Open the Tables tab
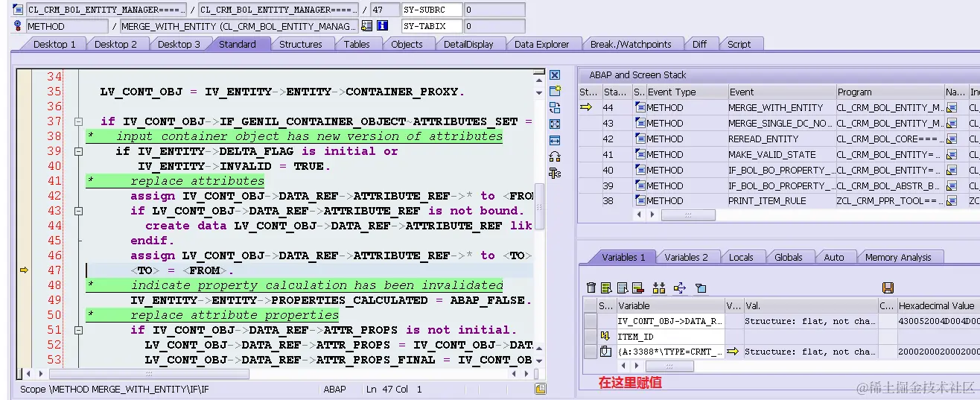 point(357,44)
